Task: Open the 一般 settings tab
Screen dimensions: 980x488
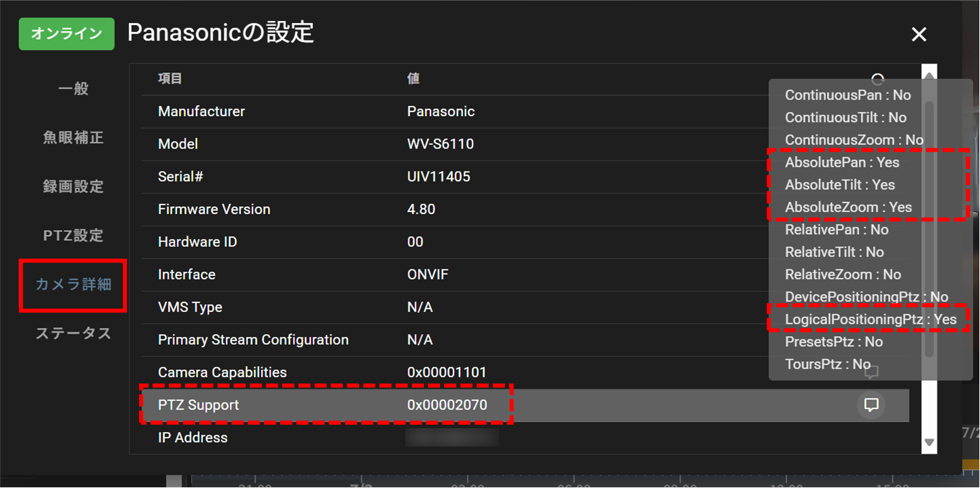Action: [x=73, y=88]
